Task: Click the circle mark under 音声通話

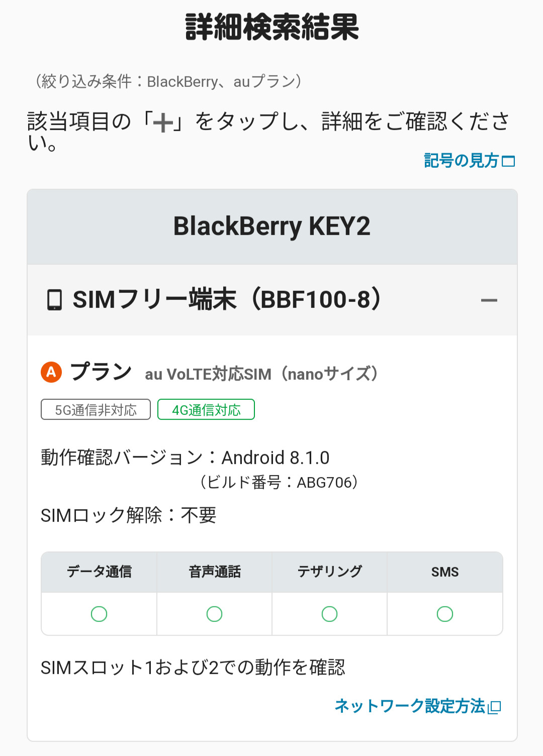Action: (x=214, y=614)
